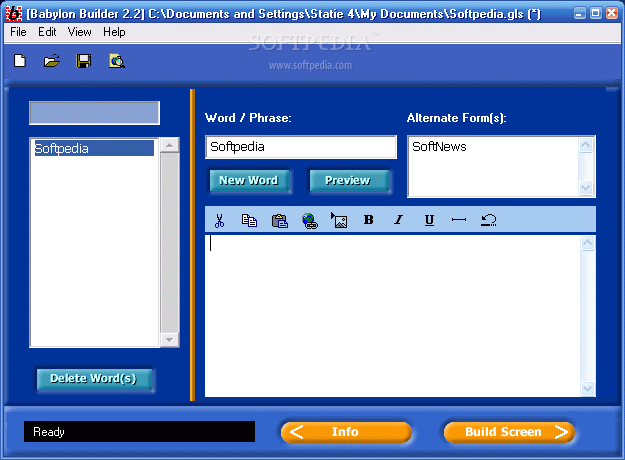Click the Preview button
The height and width of the screenshot is (460, 625).
coord(348,181)
